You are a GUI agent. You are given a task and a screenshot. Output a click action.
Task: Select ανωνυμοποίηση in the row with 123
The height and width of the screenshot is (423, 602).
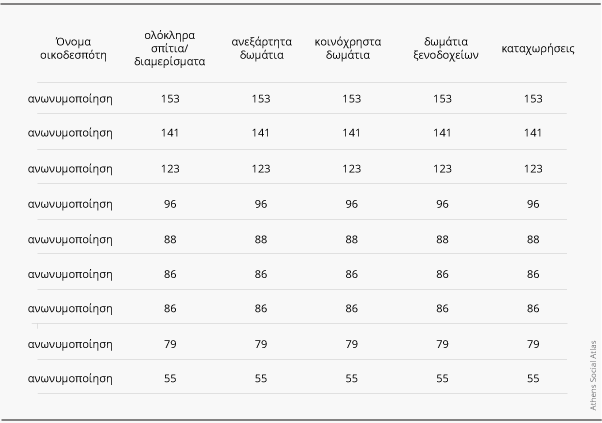pos(70,168)
